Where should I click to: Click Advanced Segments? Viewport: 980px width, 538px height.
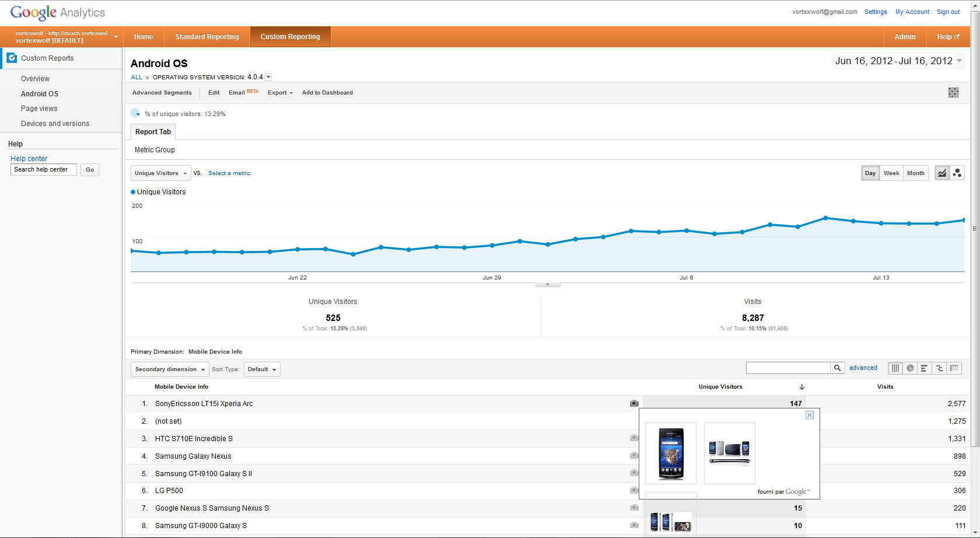click(162, 92)
